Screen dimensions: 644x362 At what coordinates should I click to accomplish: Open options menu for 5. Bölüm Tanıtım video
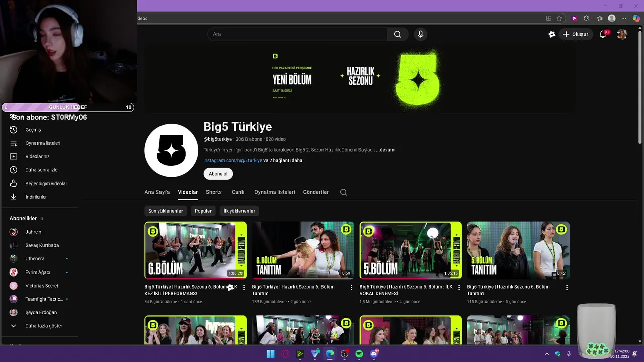tap(567, 287)
